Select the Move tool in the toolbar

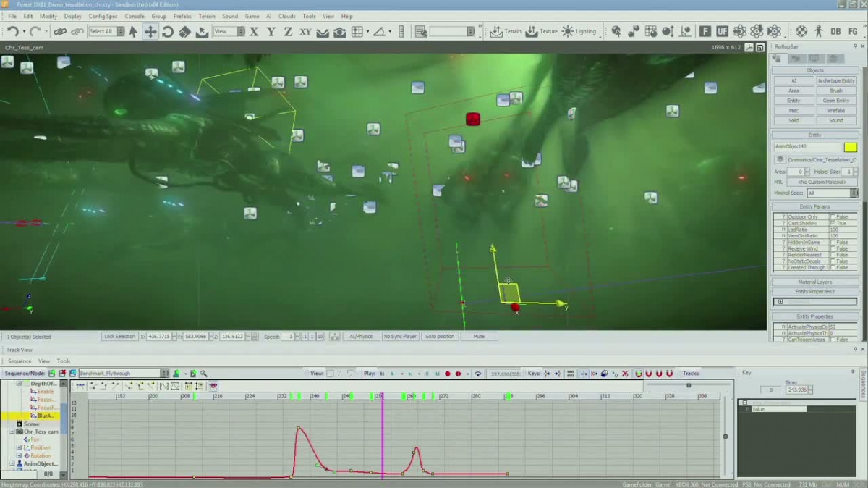tap(150, 31)
